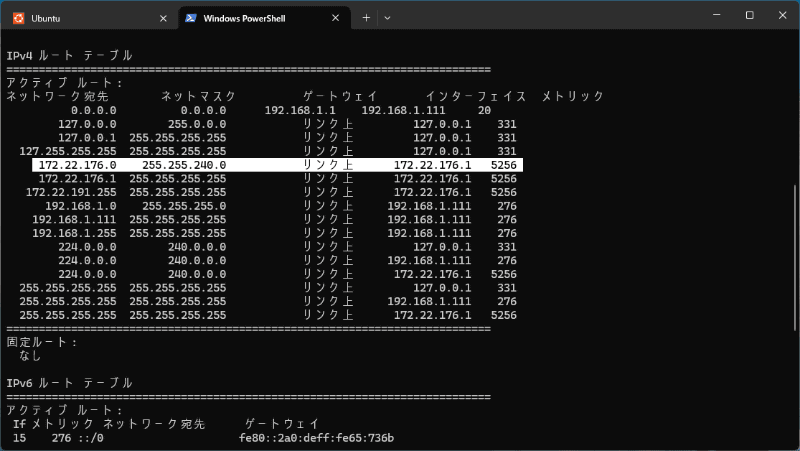The height and width of the screenshot is (451, 800).
Task: Click the 255.255.240.0 netmask value
Action: [x=184, y=165]
